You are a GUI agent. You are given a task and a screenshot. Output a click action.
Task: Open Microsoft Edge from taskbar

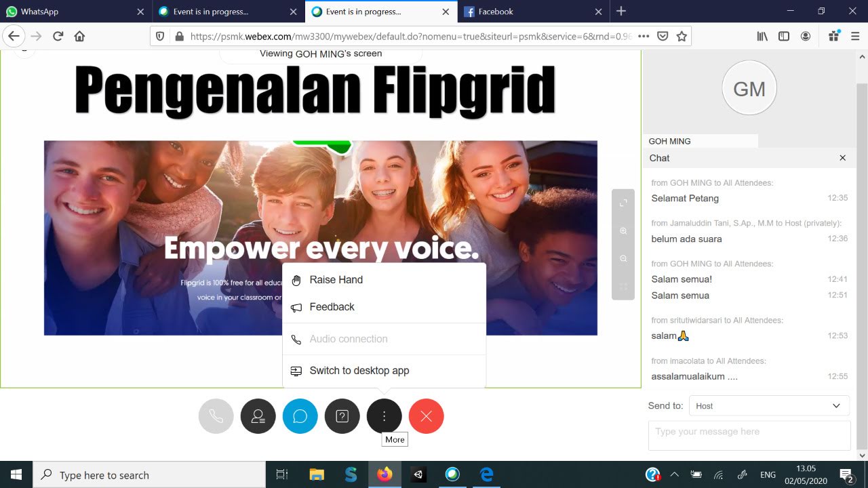[486, 474]
